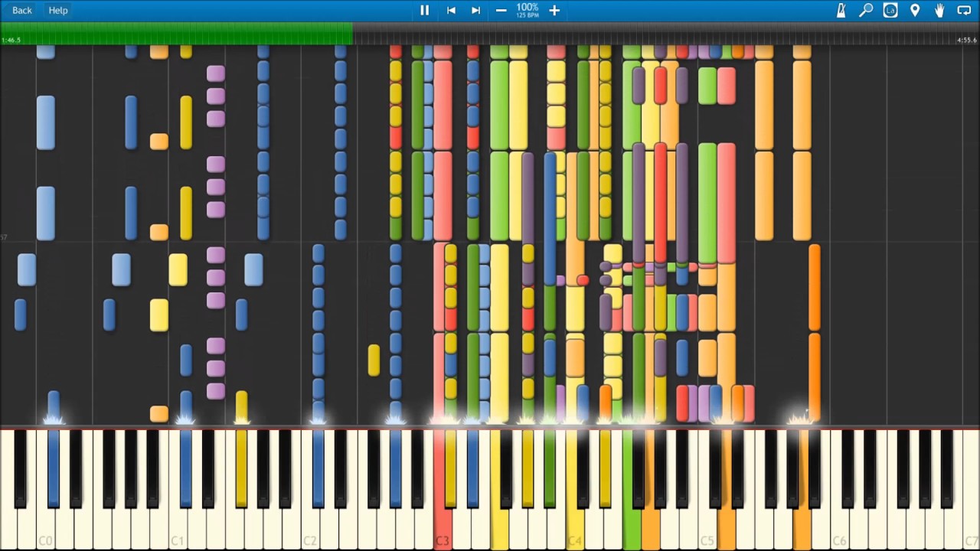Click the piano key labeled C5
The height and width of the screenshot is (551, 980).
pyautogui.click(x=707, y=490)
